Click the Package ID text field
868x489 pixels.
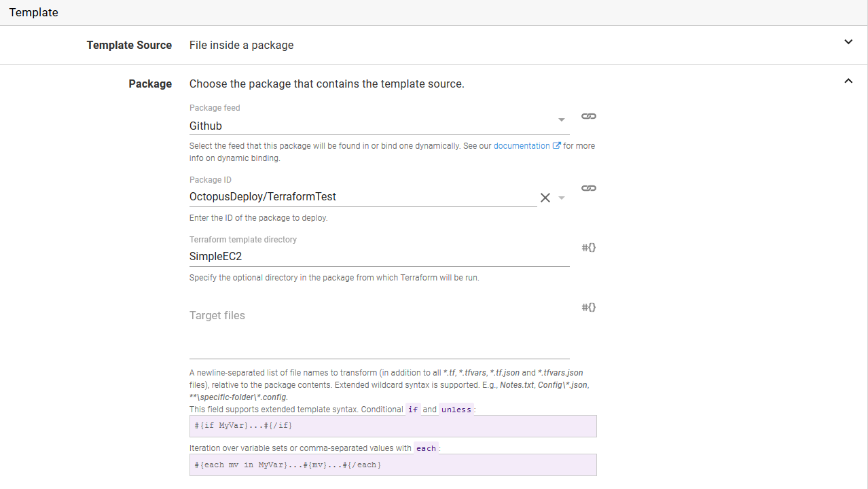pyautogui.click(x=360, y=197)
